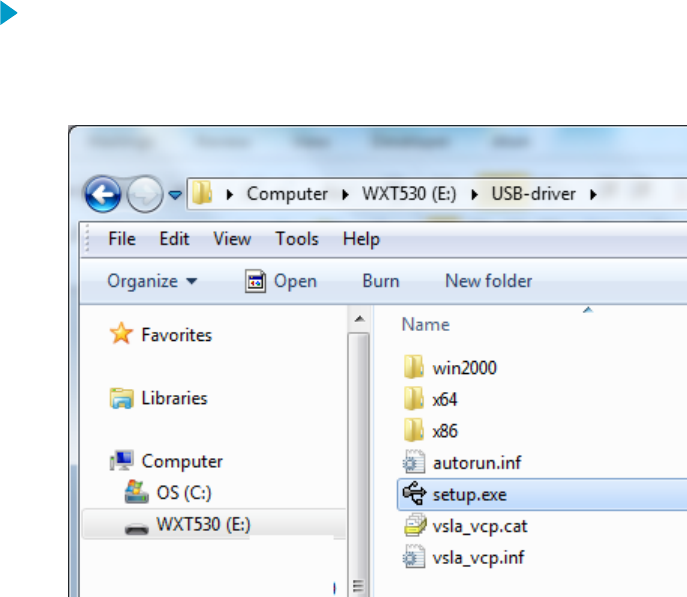Expand the arrow after USB-driver breadcrumb

point(593,194)
